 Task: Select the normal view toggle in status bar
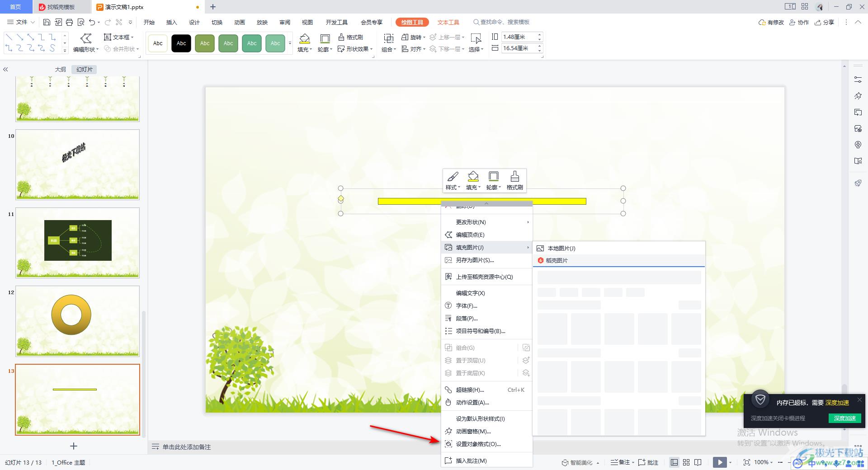click(x=674, y=462)
